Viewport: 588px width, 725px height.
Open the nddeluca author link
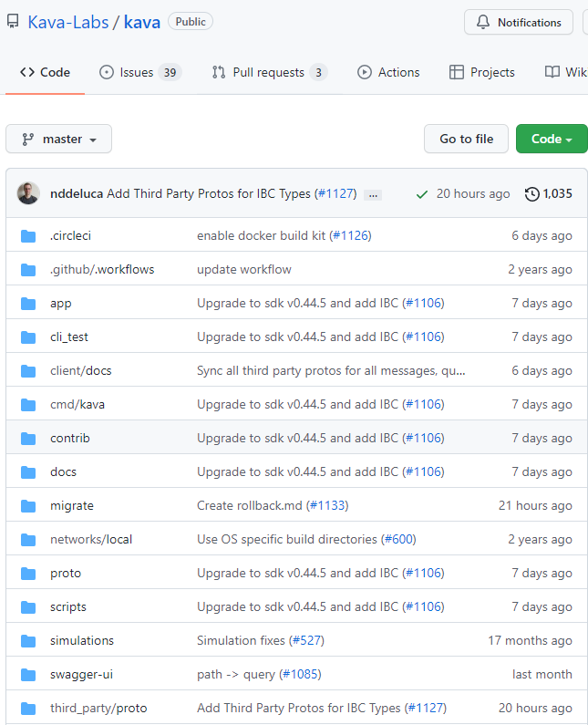coord(77,193)
